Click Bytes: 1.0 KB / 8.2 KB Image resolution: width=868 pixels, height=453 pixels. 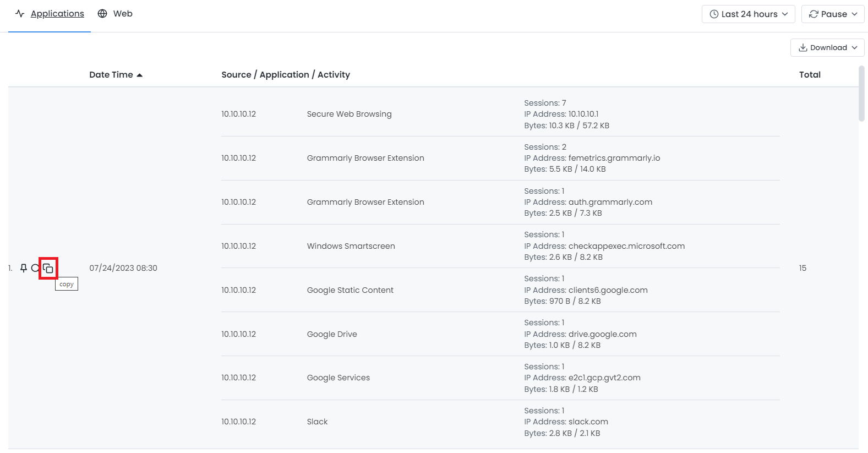563,345
